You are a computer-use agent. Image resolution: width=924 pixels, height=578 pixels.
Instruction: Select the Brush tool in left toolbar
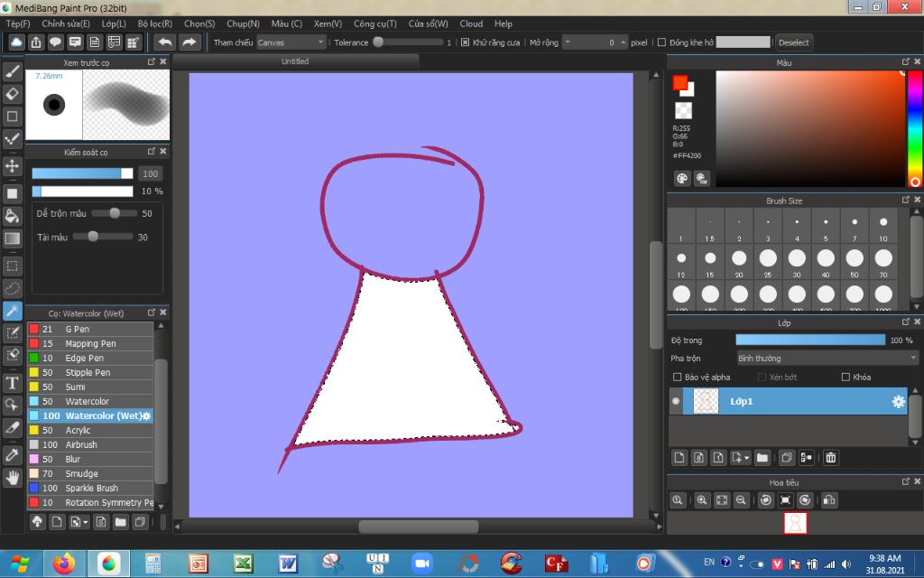click(13, 71)
